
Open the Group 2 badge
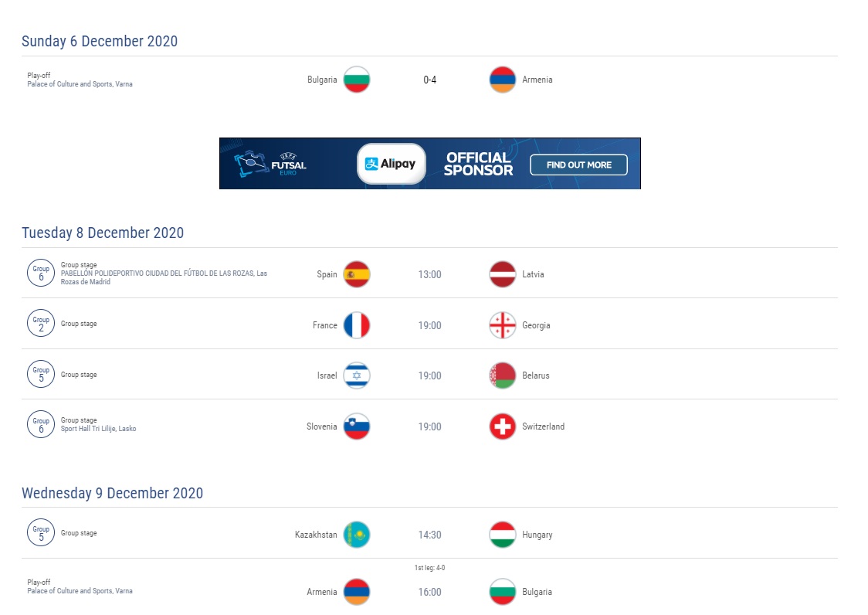click(x=41, y=323)
